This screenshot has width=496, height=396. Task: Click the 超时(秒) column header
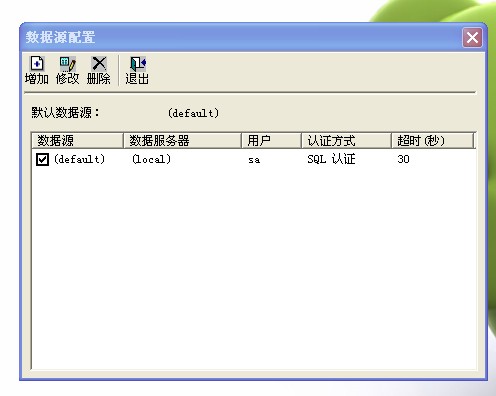(x=432, y=141)
